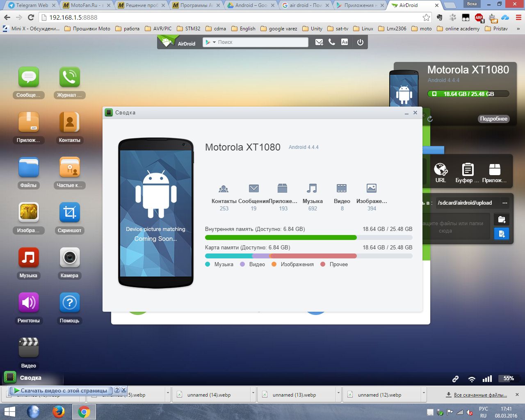Click the /sdcard/airdroid/upload path field
525x420 pixels.
[467, 203]
